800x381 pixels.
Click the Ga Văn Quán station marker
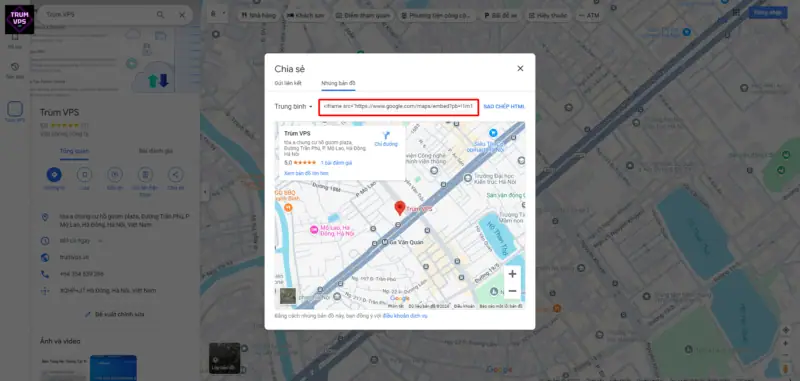(x=386, y=243)
